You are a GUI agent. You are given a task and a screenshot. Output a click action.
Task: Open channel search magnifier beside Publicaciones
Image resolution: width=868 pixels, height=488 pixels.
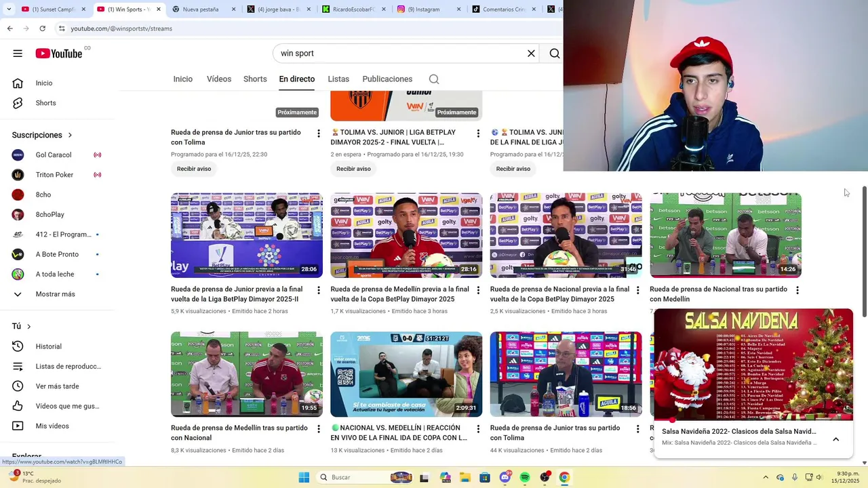[x=434, y=79]
